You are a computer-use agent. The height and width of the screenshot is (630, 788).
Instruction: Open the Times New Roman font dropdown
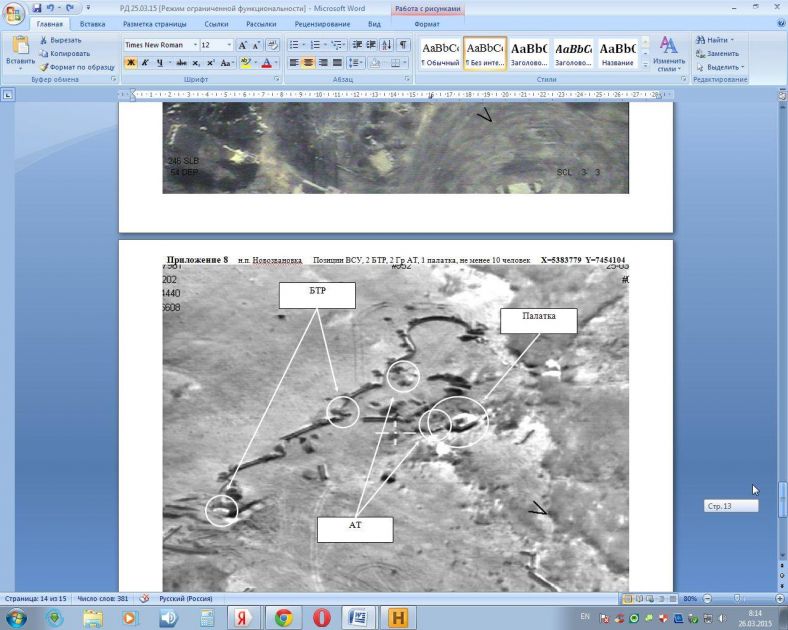192,45
